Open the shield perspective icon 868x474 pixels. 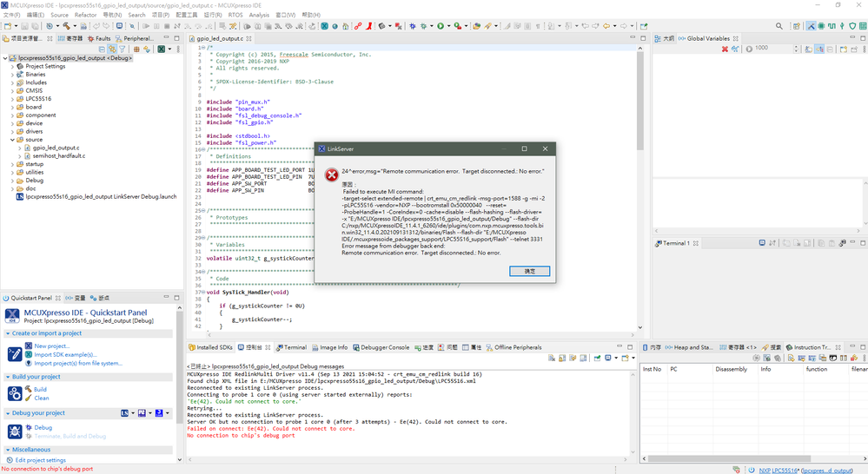point(852,26)
